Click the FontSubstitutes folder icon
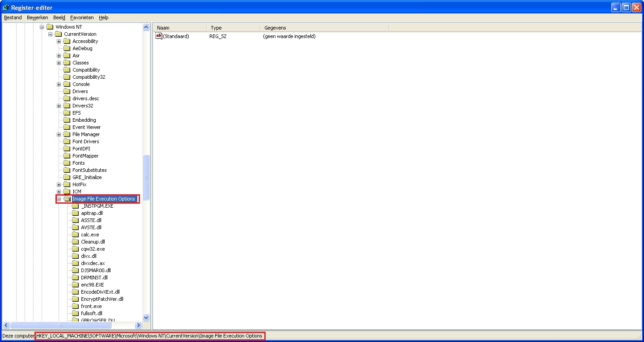The image size is (644, 342). (x=67, y=170)
